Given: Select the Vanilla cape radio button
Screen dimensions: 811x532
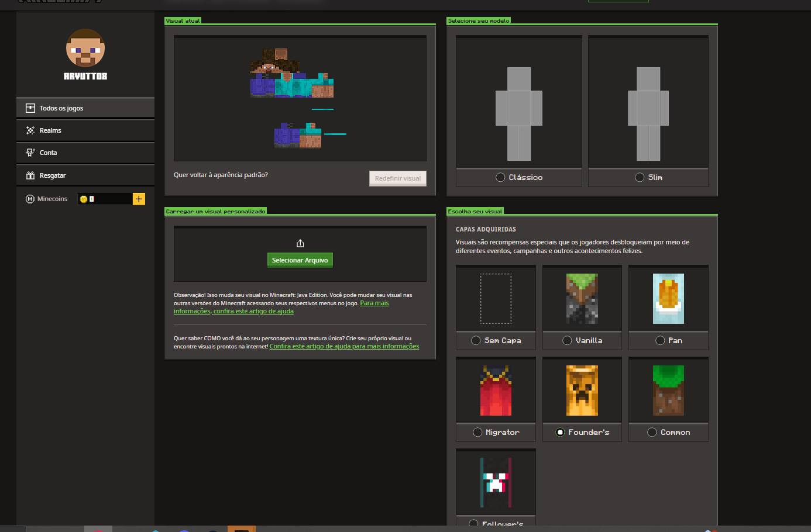Looking at the screenshot, I should coord(567,340).
